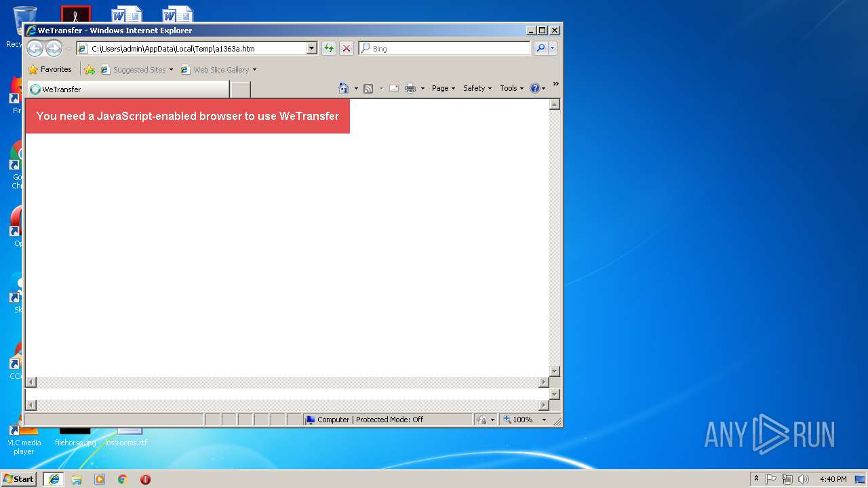868x488 pixels.
Task: Select the lostrooms.rtf desktop file
Action: coord(126,437)
